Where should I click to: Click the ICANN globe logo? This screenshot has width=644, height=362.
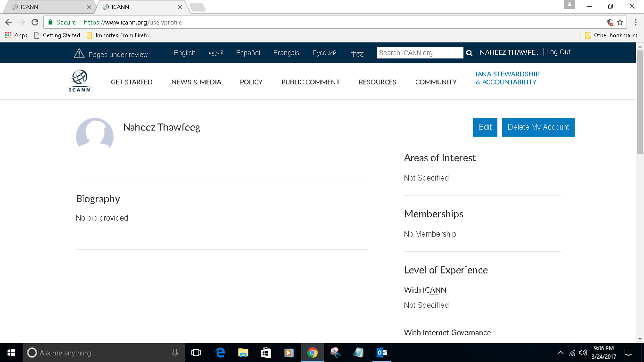point(80,80)
